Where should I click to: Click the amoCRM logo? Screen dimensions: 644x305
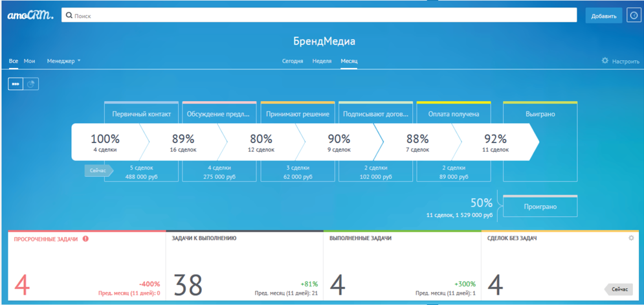pyautogui.click(x=30, y=16)
